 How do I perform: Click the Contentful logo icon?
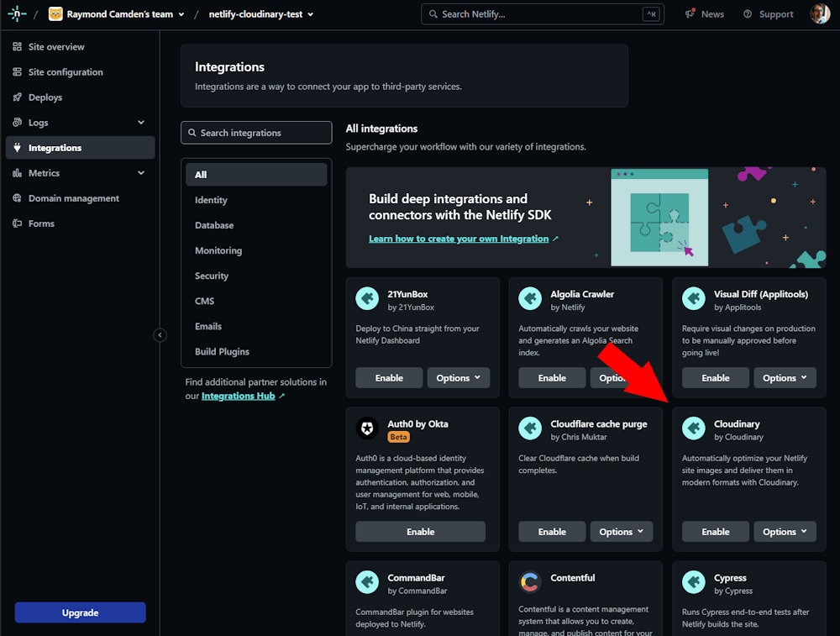coord(530,581)
